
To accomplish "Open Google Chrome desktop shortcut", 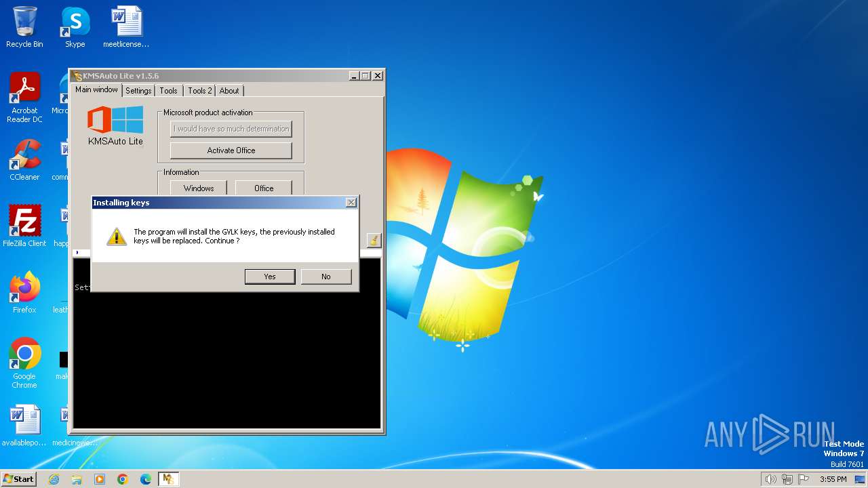I will [24, 363].
